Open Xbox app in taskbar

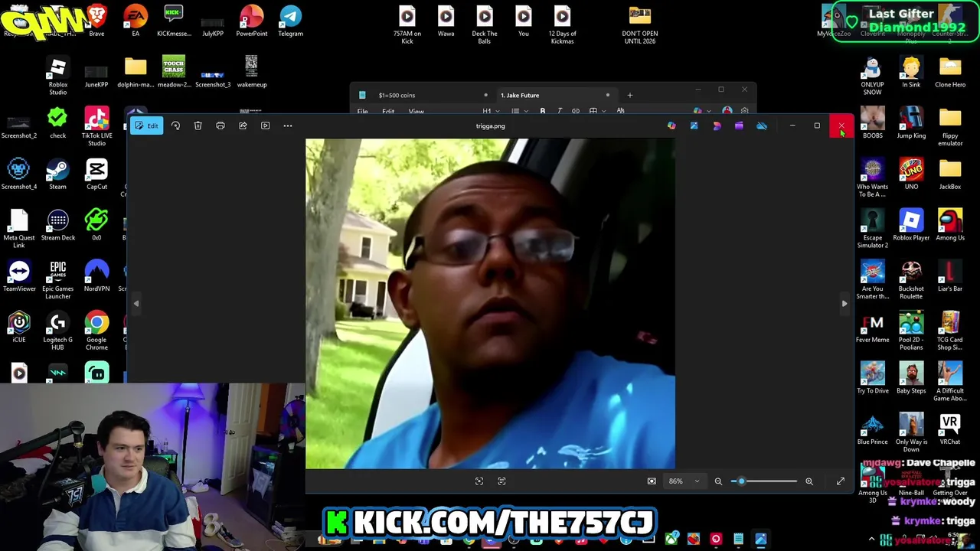pyautogui.click(x=671, y=540)
